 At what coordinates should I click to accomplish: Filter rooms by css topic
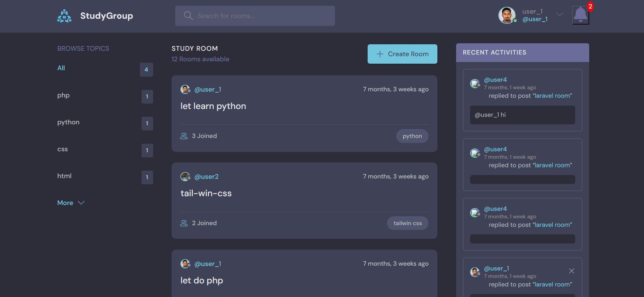pyautogui.click(x=63, y=149)
